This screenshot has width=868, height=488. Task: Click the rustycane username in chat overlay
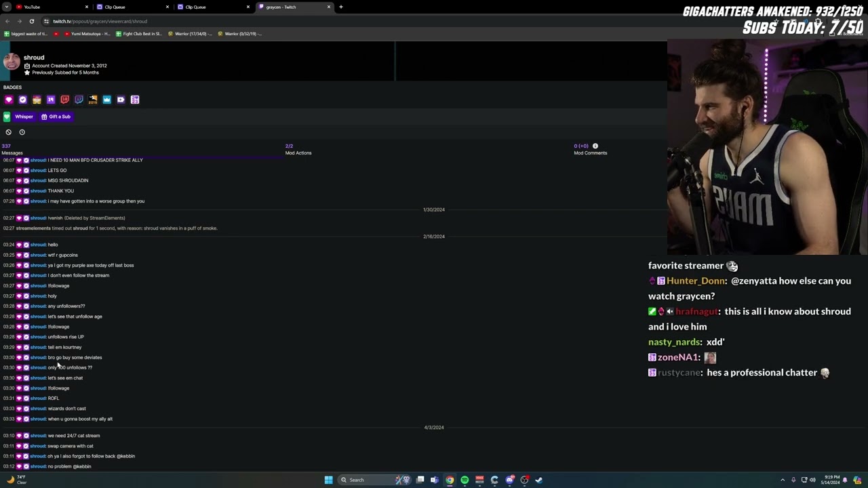[x=679, y=372]
